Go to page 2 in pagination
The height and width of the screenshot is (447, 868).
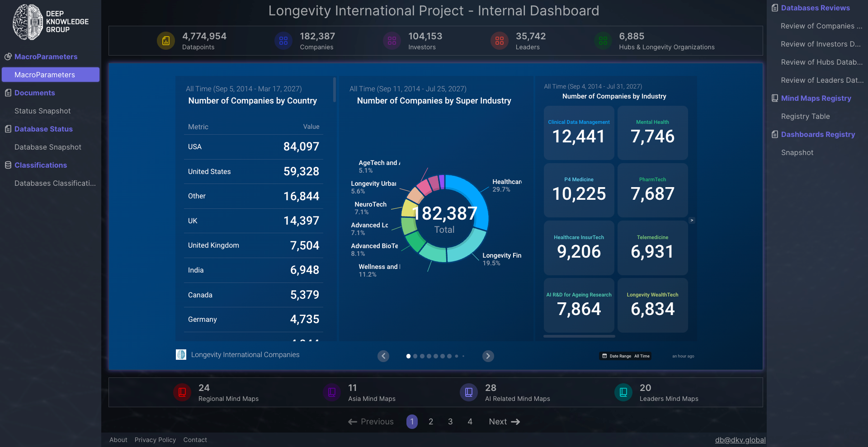point(431,422)
